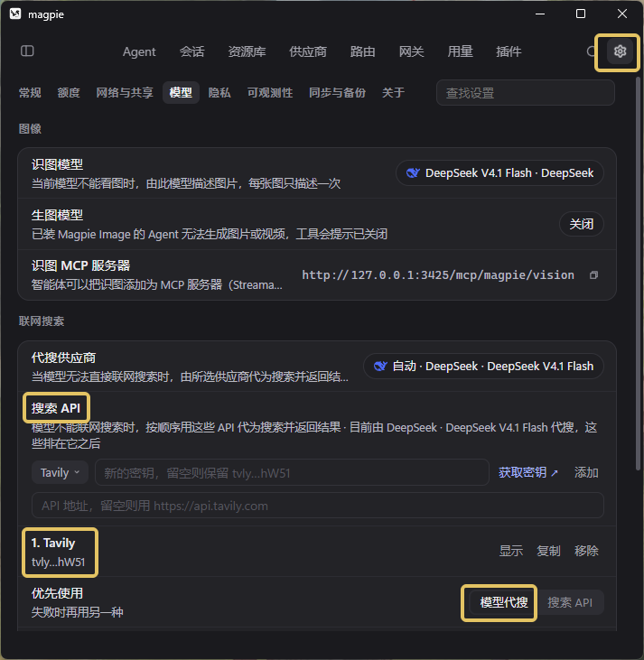Open the 代搜供应商 自动 DeepSeek selector
The height and width of the screenshot is (660, 644).
coord(483,367)
